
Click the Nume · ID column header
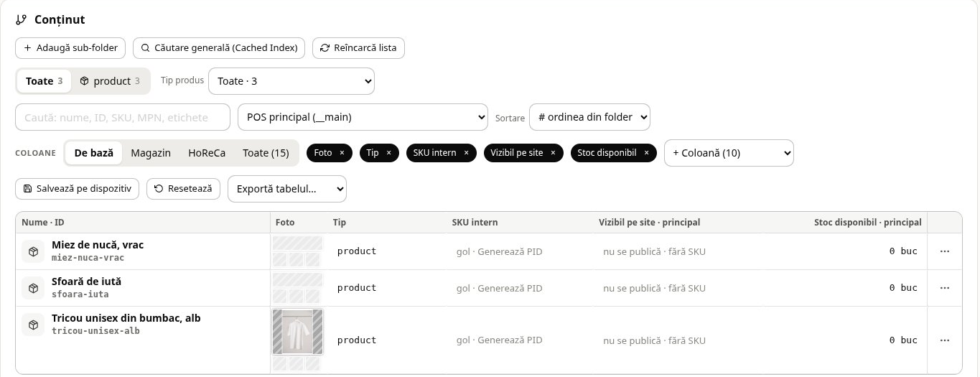click(43, 223)
